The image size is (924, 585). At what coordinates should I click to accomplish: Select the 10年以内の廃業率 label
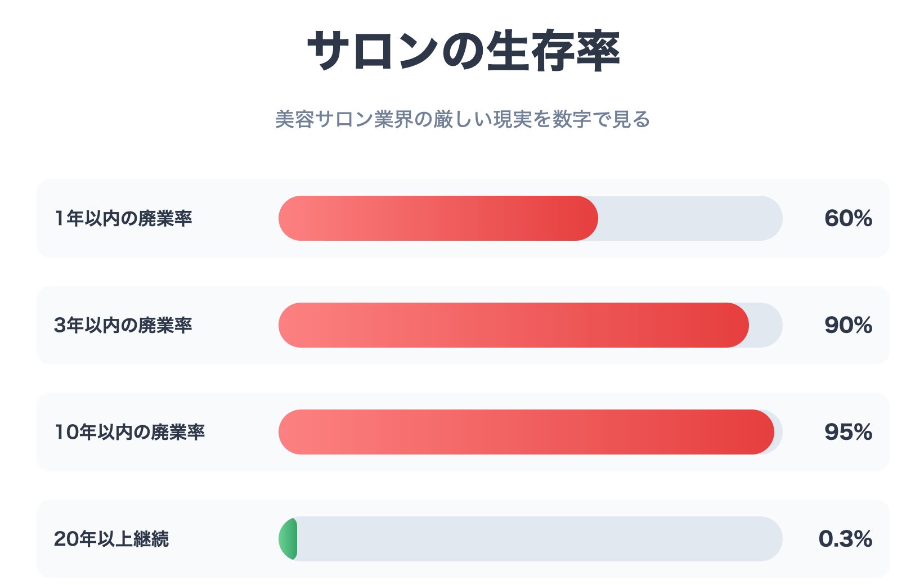point(129,432)
